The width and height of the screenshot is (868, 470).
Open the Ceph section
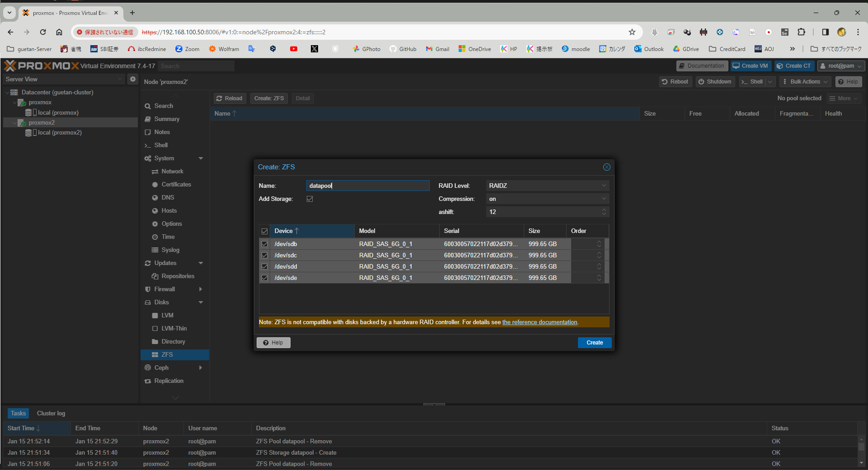point(161,368)
